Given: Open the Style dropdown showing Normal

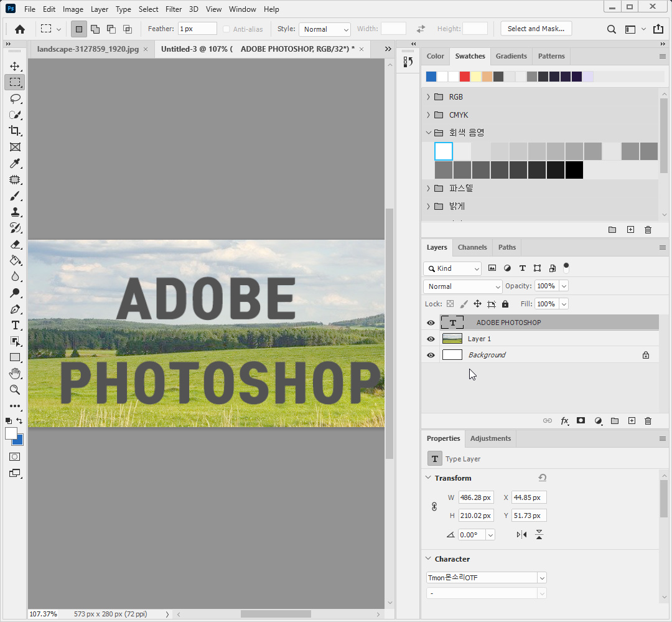Looking at the screenshot, I should coord(325,29).
